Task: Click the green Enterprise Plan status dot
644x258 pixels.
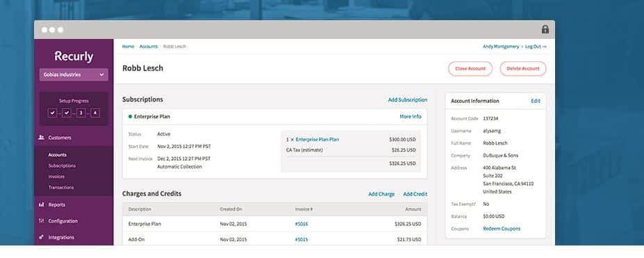Action: point(130,117)
